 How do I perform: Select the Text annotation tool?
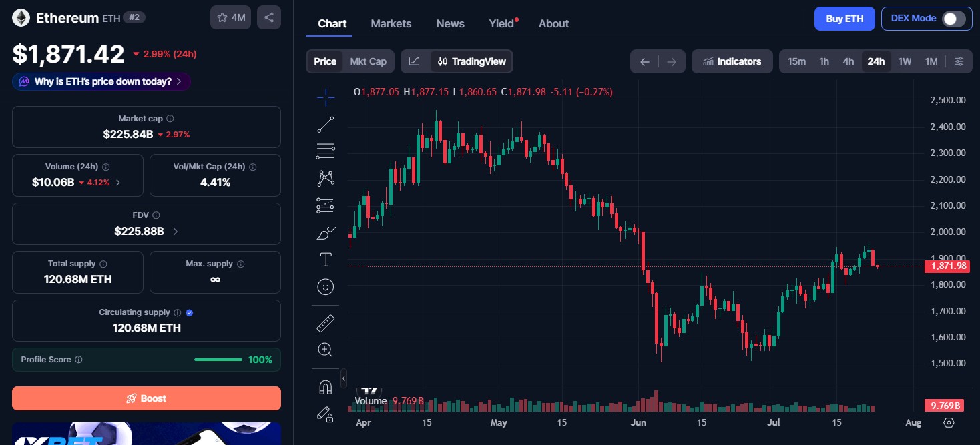click(326, 260)
